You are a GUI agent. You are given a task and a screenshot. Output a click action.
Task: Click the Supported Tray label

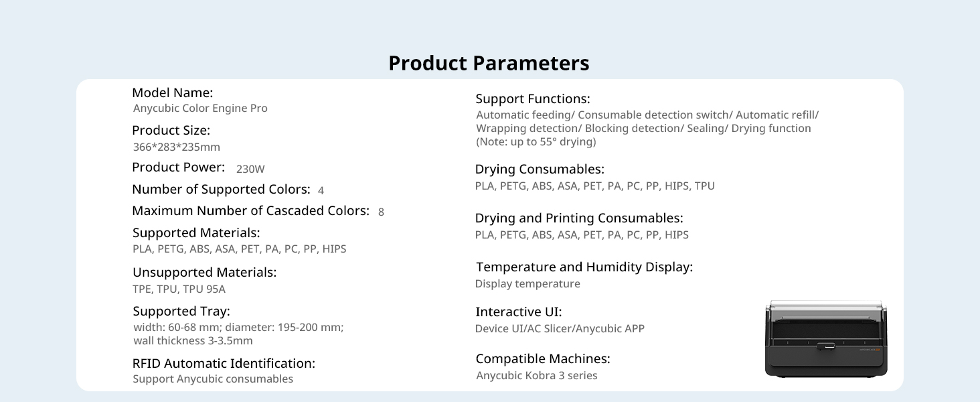(x=181, y=312)
